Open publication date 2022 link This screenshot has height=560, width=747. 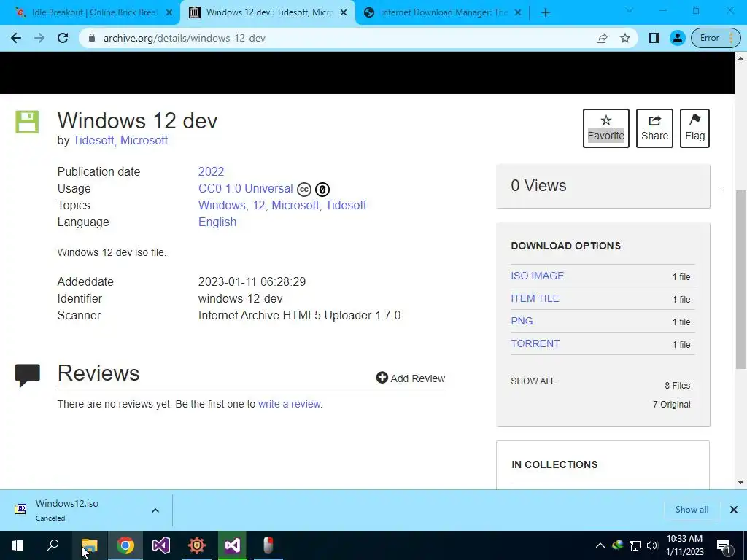click(x=211, y=171)
